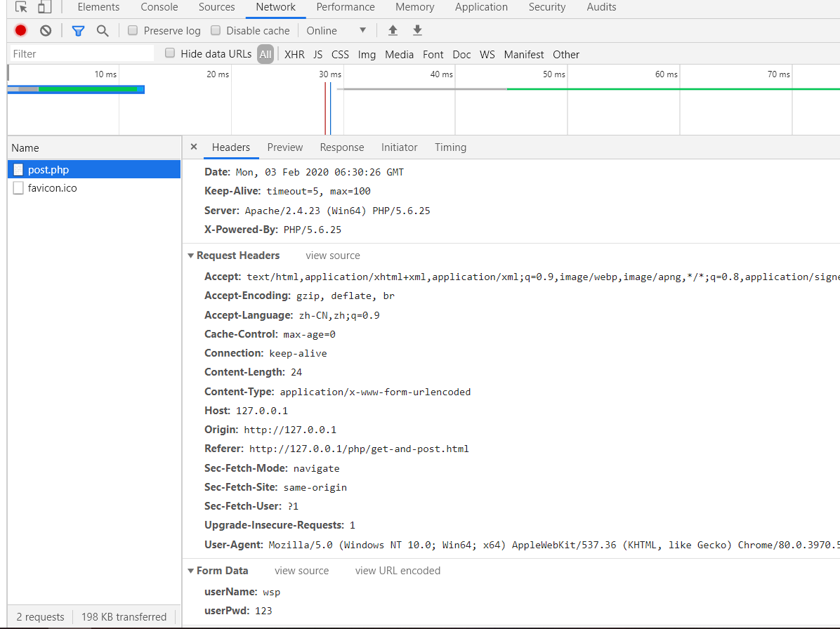Click the green favicon bar in timeline overview

(x=673, y=89)
